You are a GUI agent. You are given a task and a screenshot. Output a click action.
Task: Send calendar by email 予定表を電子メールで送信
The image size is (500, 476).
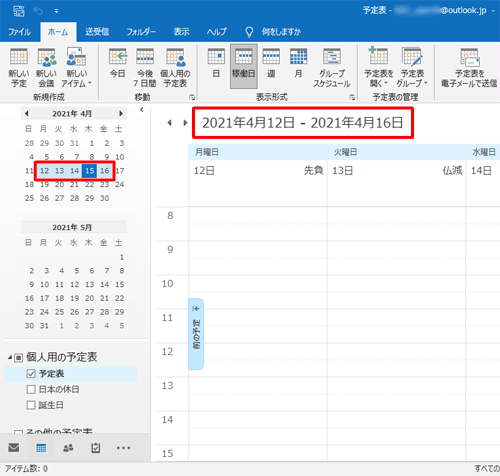pyautogui.click(x=469, y=68)
